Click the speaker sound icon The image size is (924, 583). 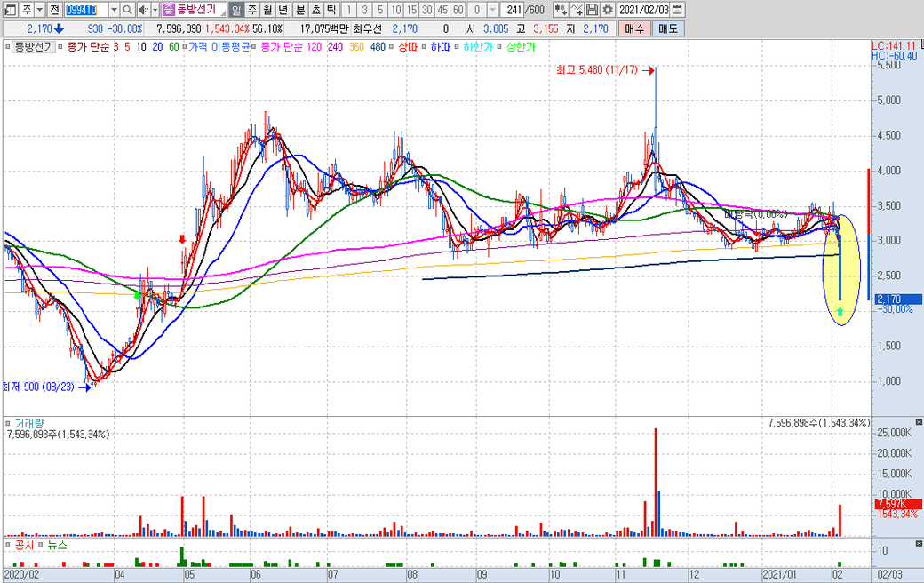tap(143, 10)
